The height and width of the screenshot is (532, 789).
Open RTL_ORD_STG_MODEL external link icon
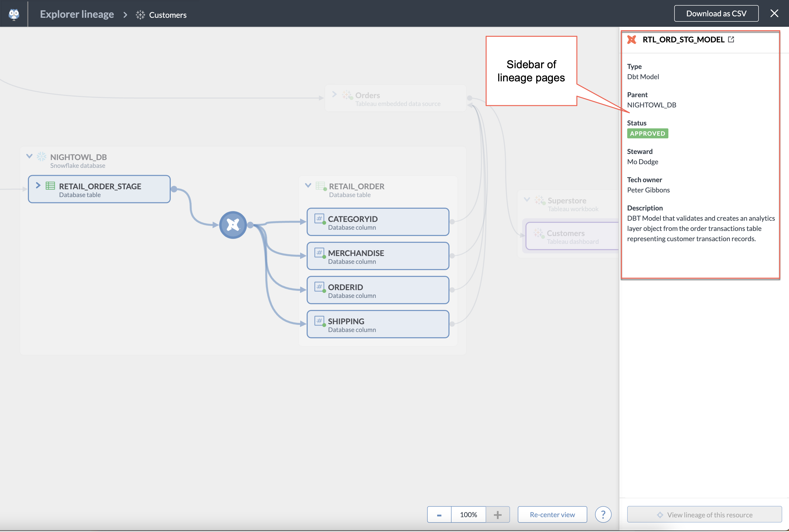731,40
